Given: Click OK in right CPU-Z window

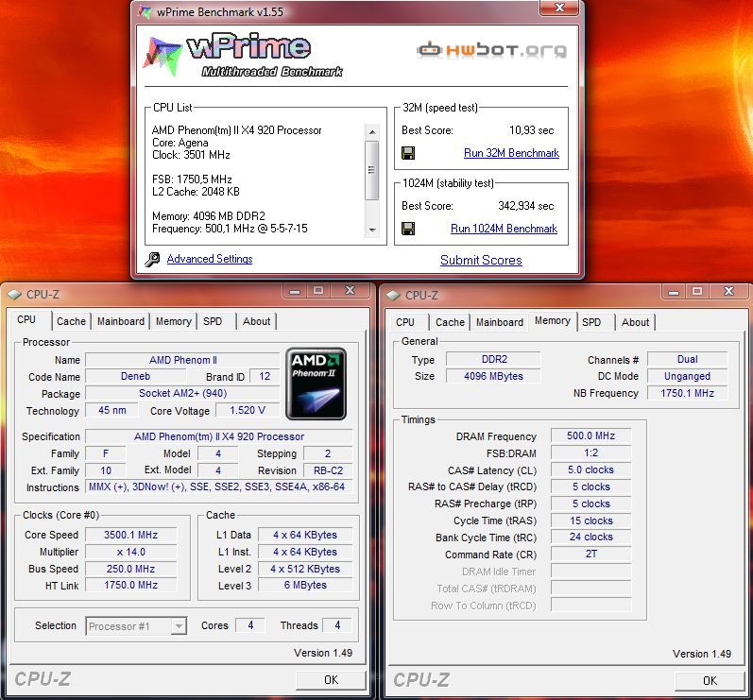Looking at the screenshot, I should tap(710, 681).
